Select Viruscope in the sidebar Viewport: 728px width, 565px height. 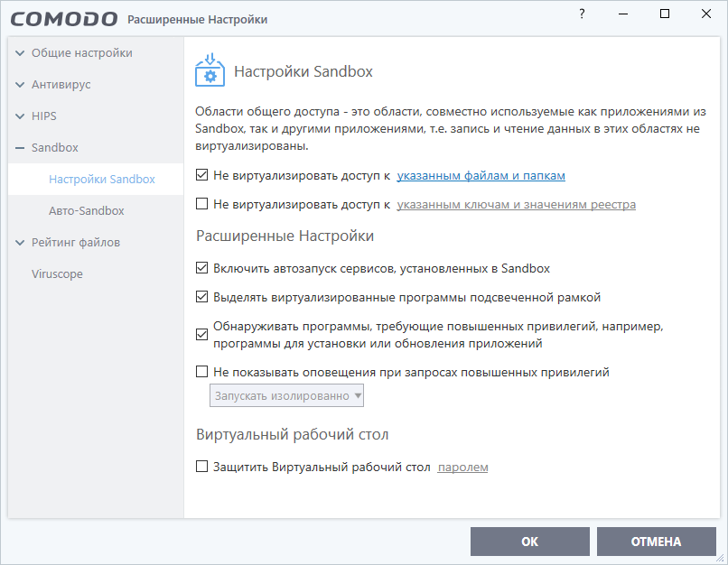[57, 273]
